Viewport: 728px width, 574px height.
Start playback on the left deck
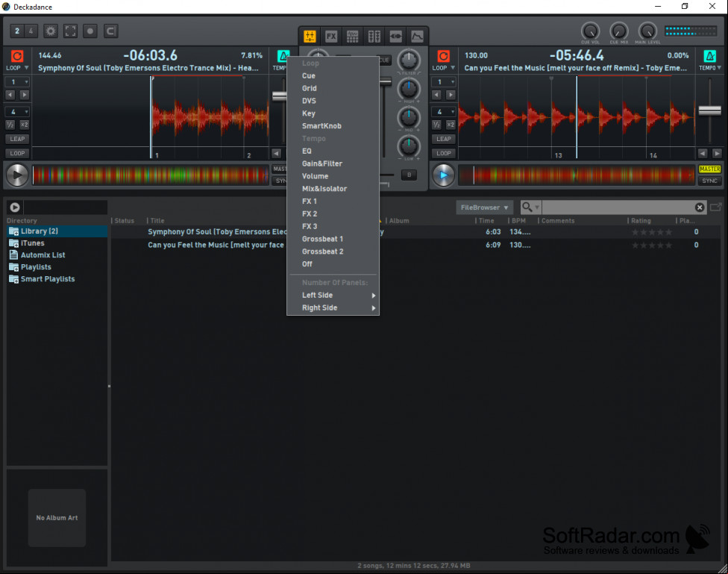pos(17,175)
